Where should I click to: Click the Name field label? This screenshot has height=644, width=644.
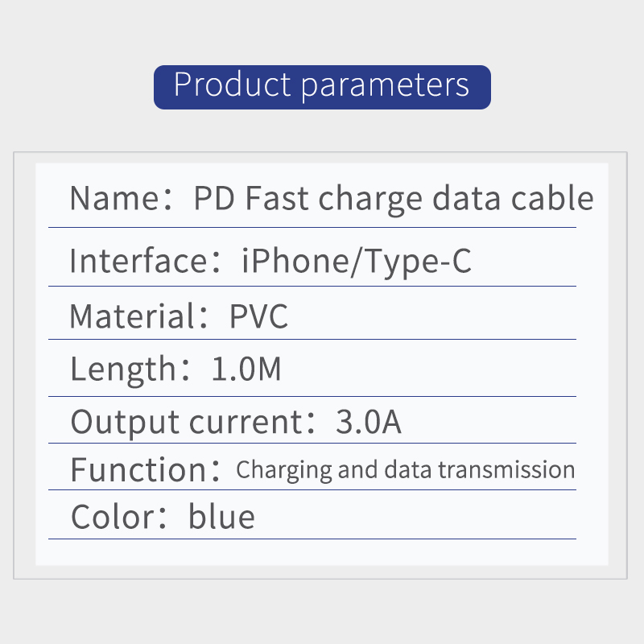point(115,198)
